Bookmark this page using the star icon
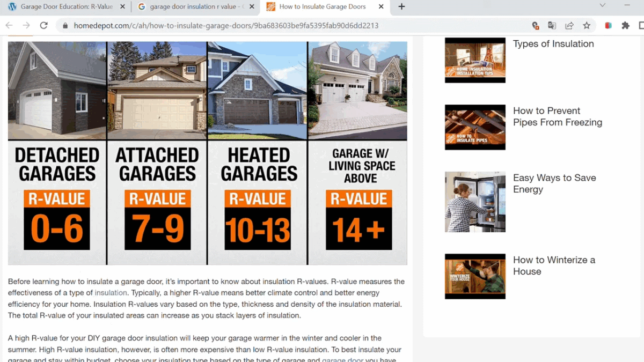 [587, 25]
